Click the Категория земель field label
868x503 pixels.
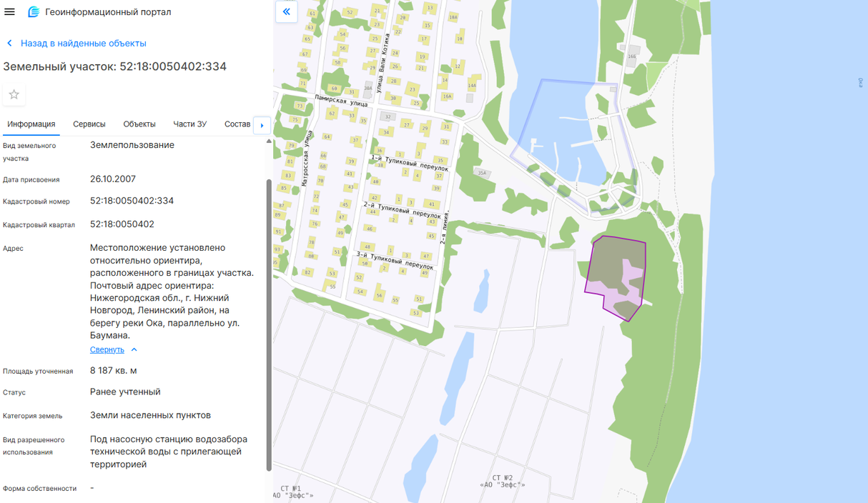33,416
